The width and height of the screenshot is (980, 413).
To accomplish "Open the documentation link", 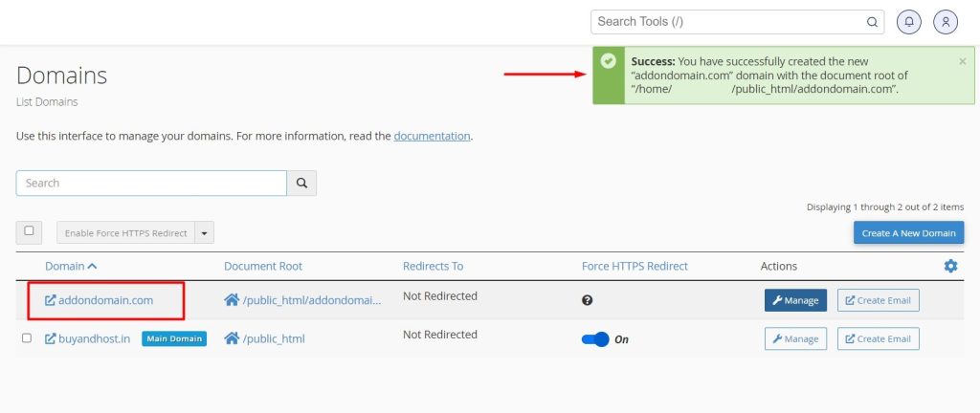I will coord(432,136).
